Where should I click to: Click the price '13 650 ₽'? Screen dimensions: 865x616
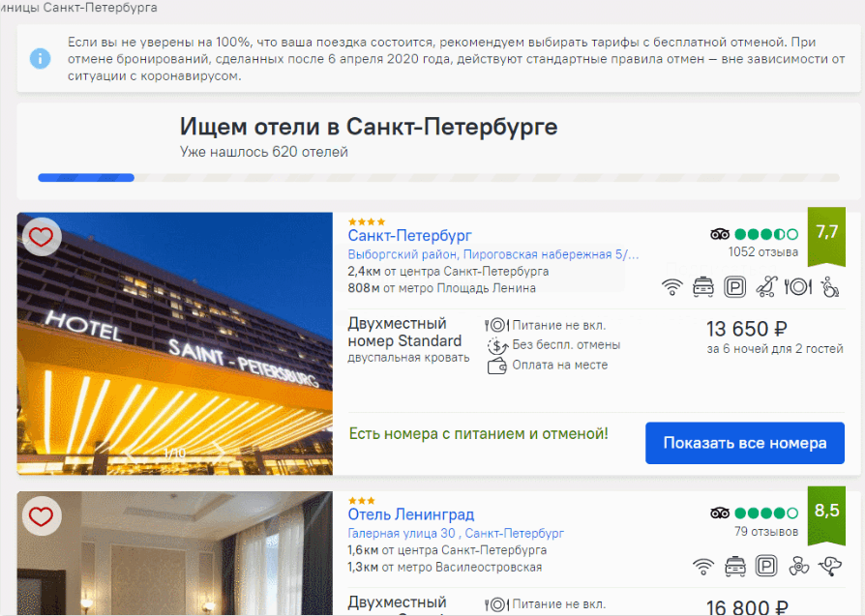(x=746, y=329)
